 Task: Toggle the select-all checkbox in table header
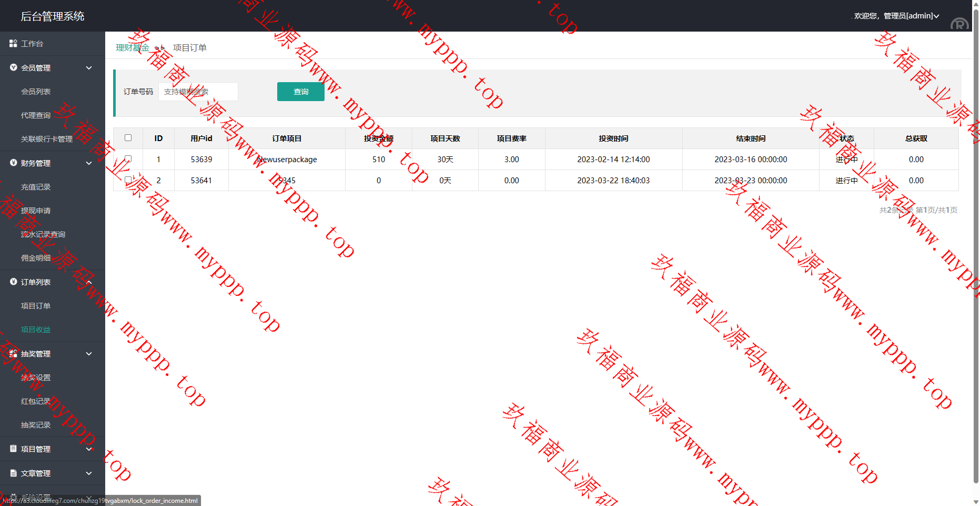coord(128,138)
